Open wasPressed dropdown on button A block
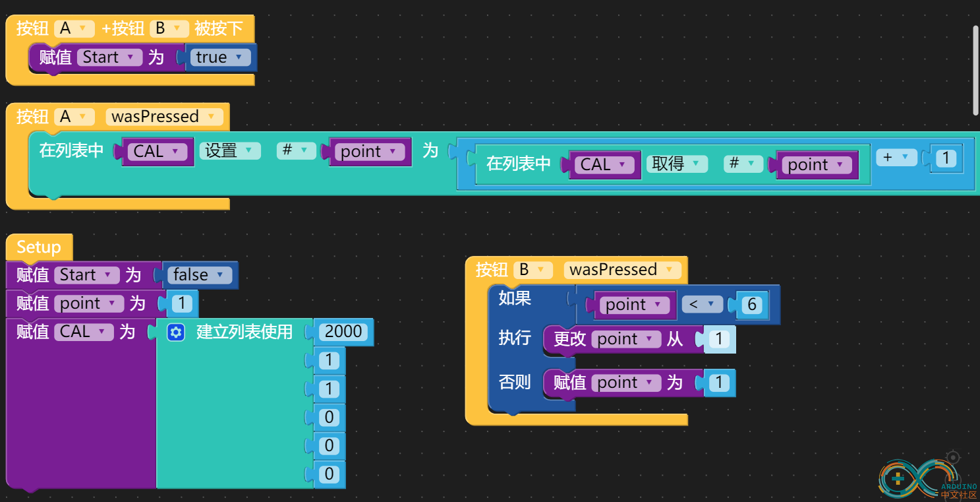Viewport: 980px width, 502px height. [164, 117]
